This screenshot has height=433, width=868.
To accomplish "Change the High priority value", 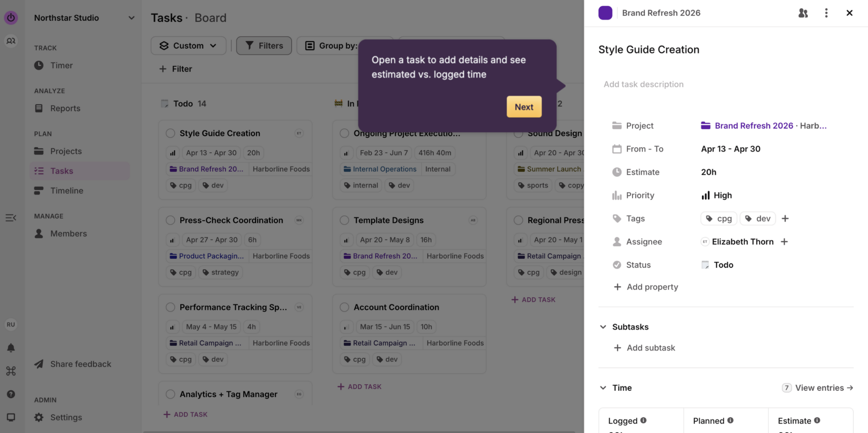I will click(x=717, y=195).
